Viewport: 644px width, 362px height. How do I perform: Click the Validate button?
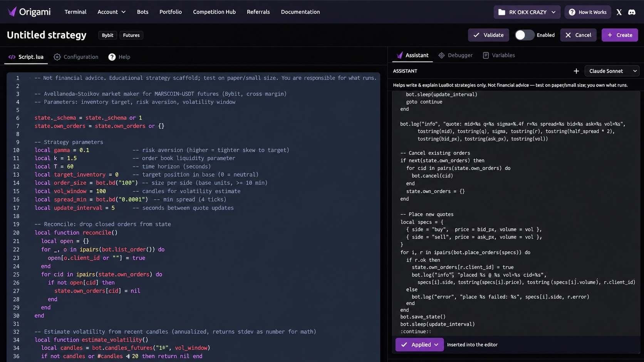(x=488, y=35)
